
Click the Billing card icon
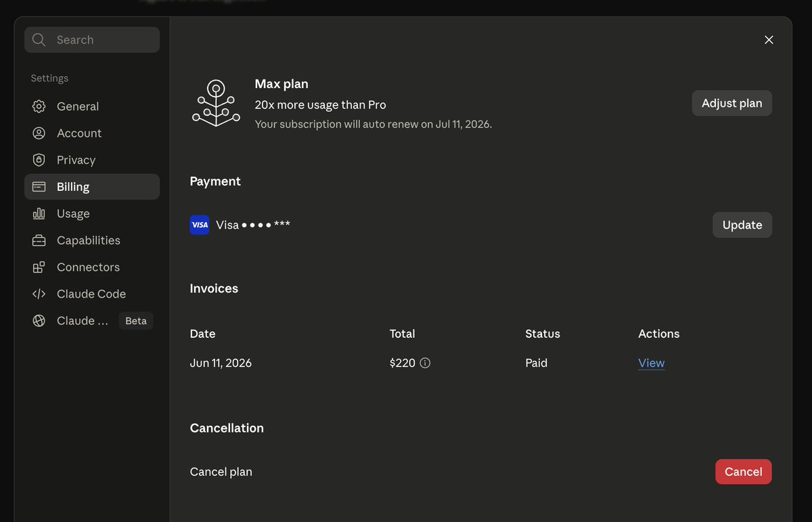tap(39, 187)
